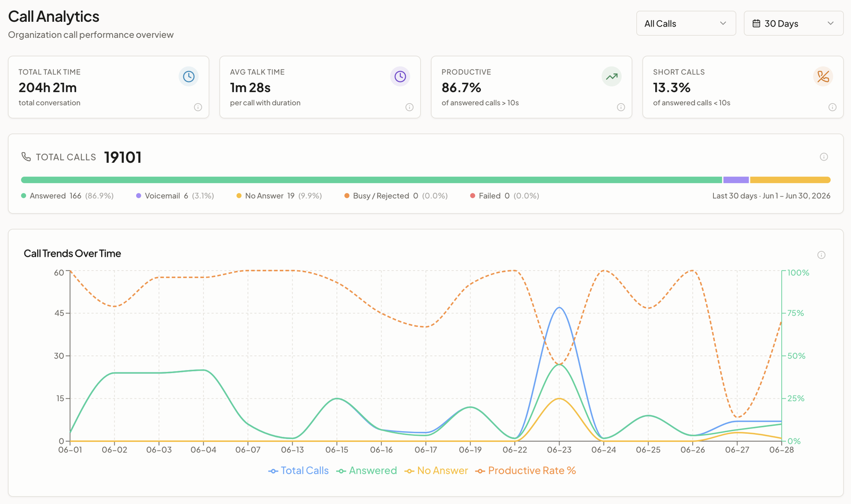Open the 30 Days date range dropdown
Image resolution: width=851 pixels, height=504 pixels.
[793, 23]
